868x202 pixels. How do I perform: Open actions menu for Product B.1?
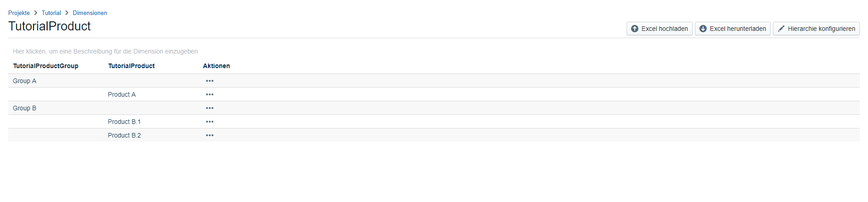pyautogui.click(x=209, y=122)
